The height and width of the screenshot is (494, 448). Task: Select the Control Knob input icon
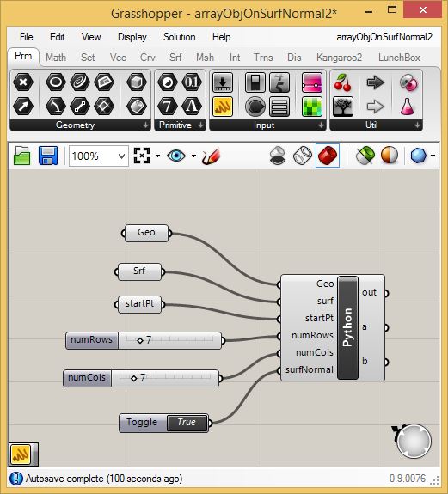point(255,107)
